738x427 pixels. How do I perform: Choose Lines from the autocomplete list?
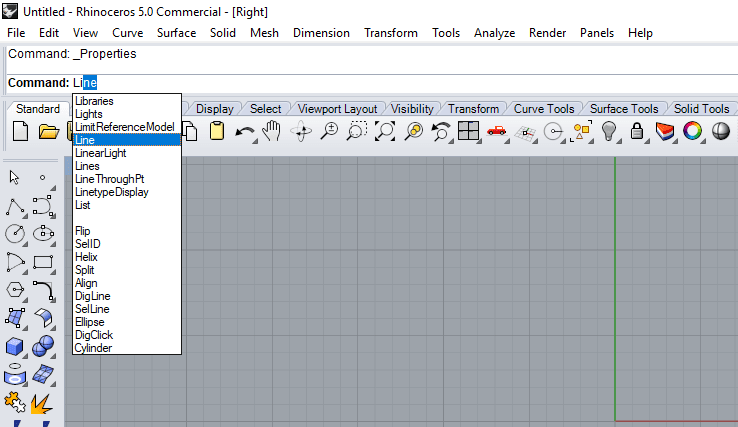[127, 166]
